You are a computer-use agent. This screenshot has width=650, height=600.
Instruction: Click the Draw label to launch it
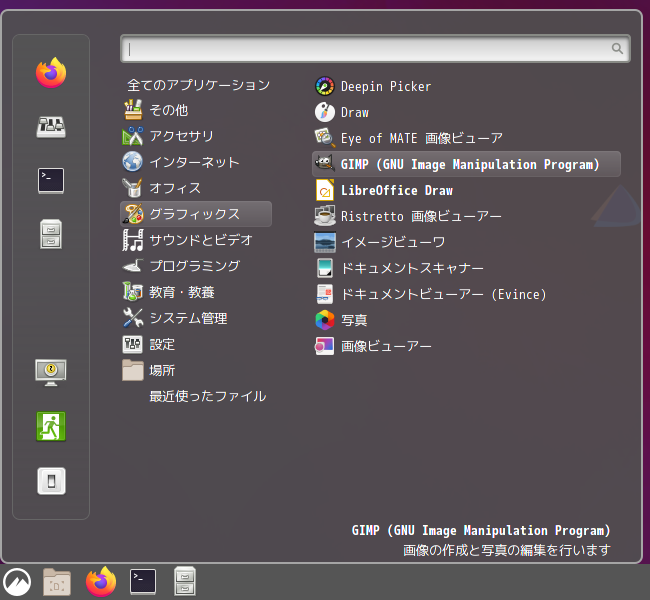point(355,112)
